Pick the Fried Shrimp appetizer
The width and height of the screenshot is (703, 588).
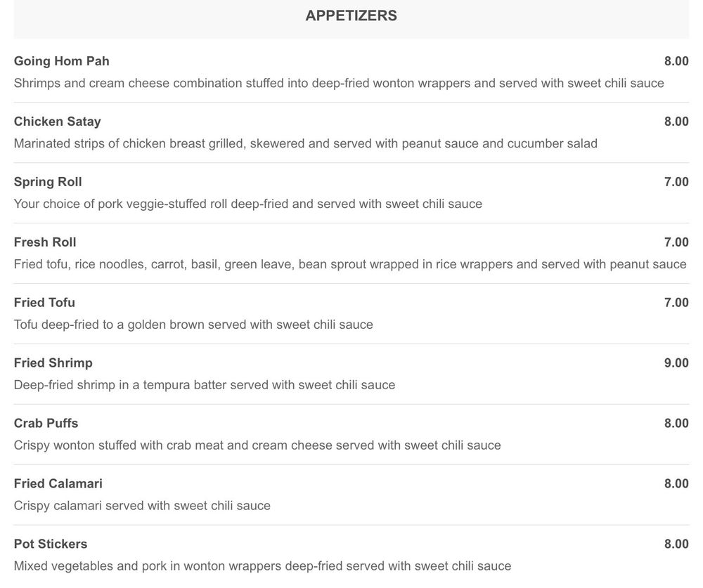[x=53, y=363]
